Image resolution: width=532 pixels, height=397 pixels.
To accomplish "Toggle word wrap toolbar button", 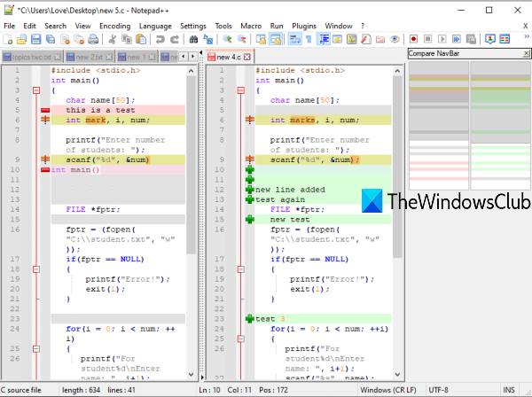I will coord(293,40).
